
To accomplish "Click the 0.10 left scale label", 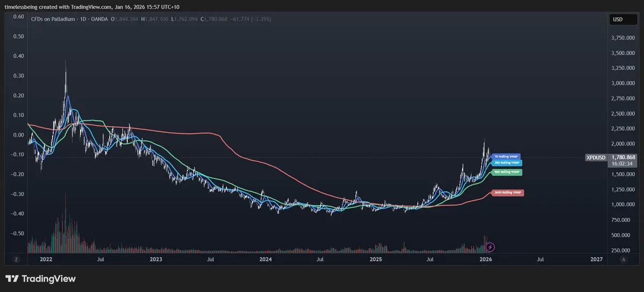I will (x=19, y=115).
